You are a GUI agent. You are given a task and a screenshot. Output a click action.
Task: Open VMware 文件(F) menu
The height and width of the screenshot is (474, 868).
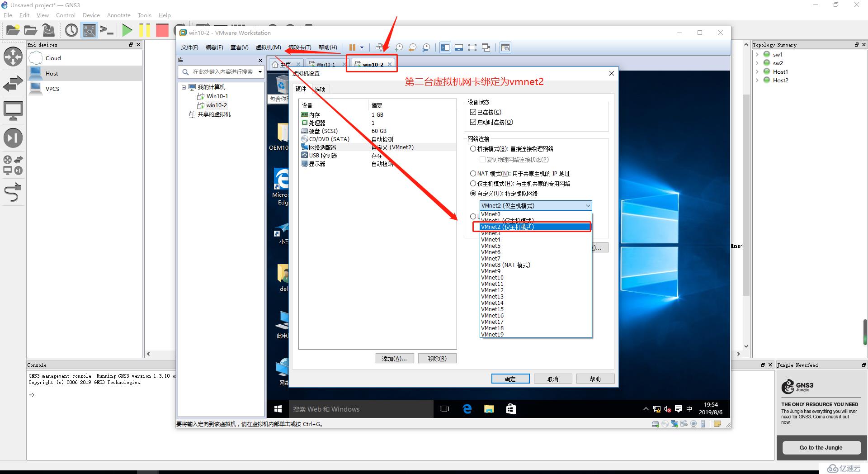189,47
